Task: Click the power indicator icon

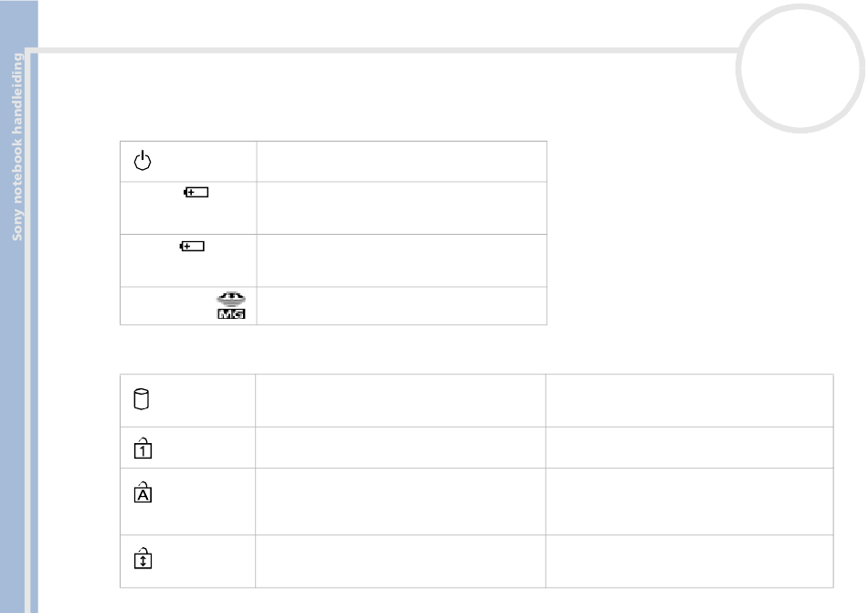Action: point(143,161)
